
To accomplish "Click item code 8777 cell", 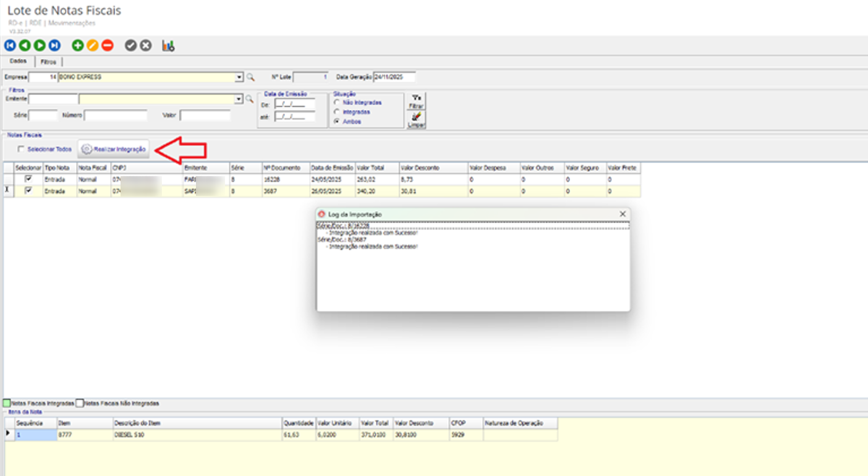I will [x=84, y=435].
